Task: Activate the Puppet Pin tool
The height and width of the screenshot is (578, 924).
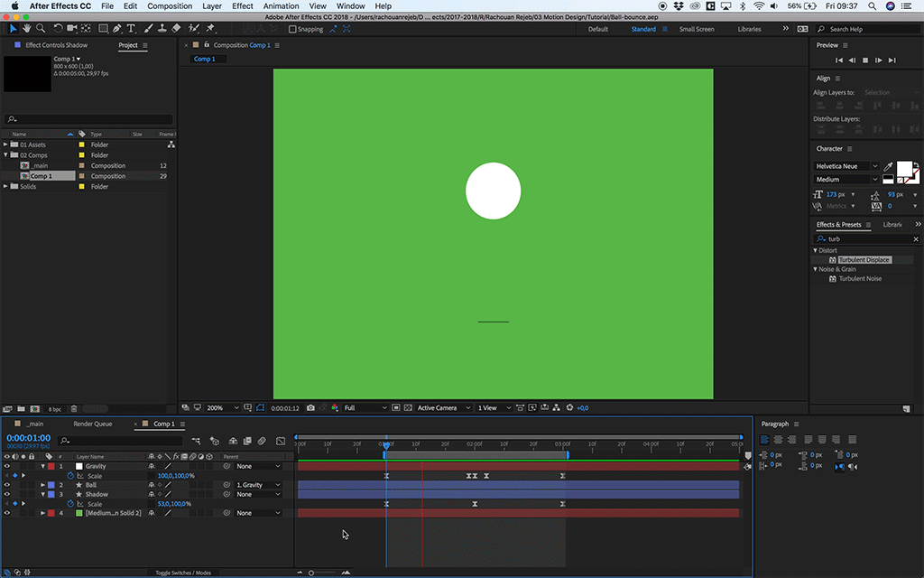Action: [210, 29]
